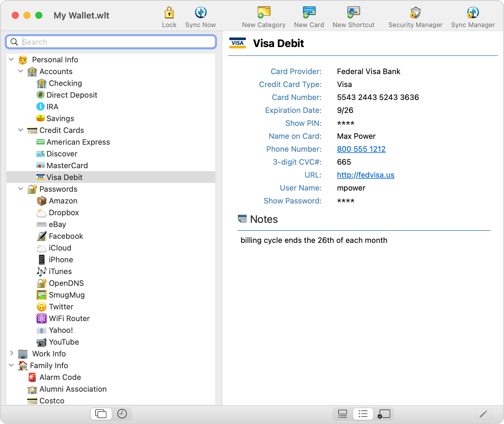Collapse the Personal Info category
The width and height of the screenshot is (504, 424).
pyautogui.click(x=11, y=59)
